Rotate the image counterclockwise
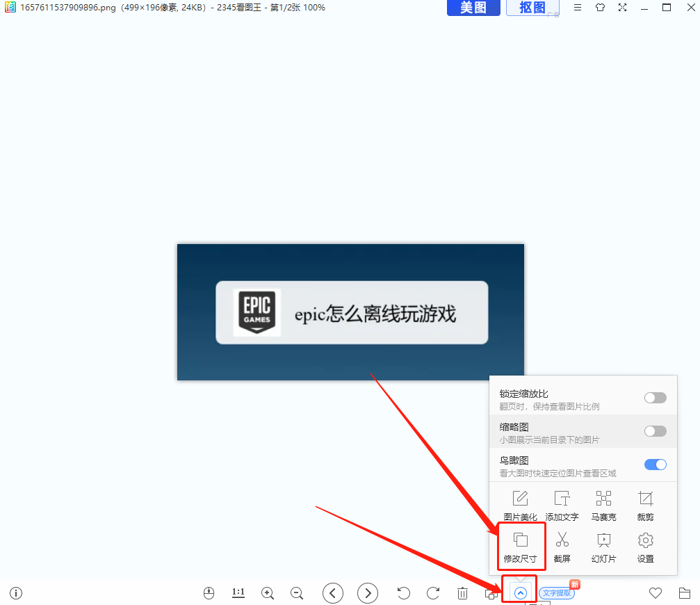The image size is (700, 605). point(403,592)
